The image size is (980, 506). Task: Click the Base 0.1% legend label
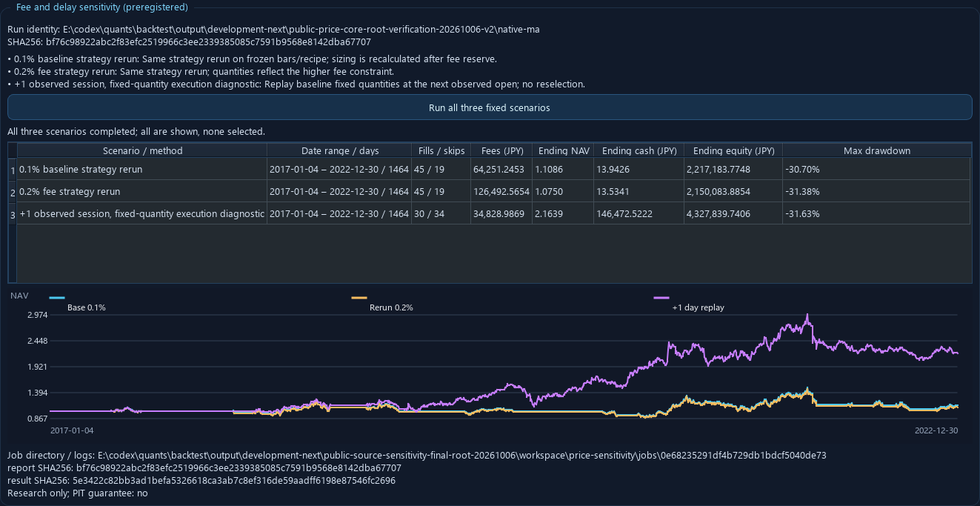point(87,307)
